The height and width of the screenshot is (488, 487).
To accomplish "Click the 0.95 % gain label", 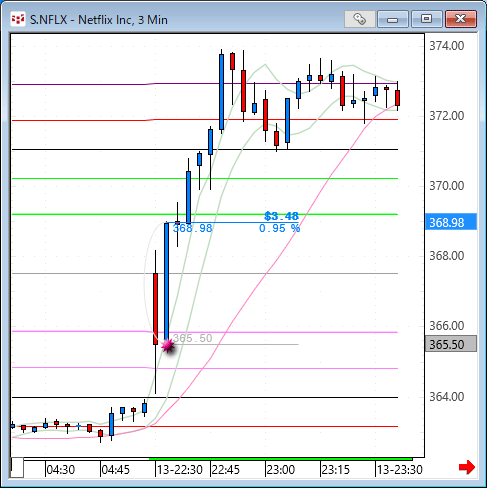I will (x=279, y=228).
